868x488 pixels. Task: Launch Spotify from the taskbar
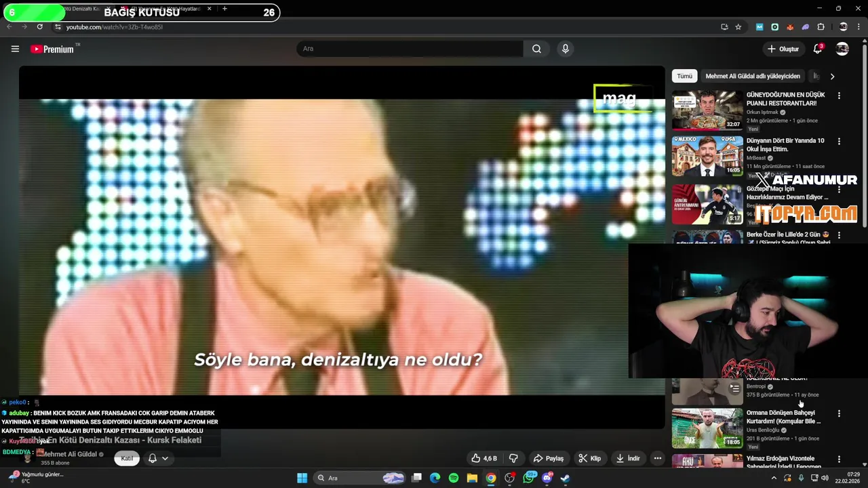(x=454, y=478)
